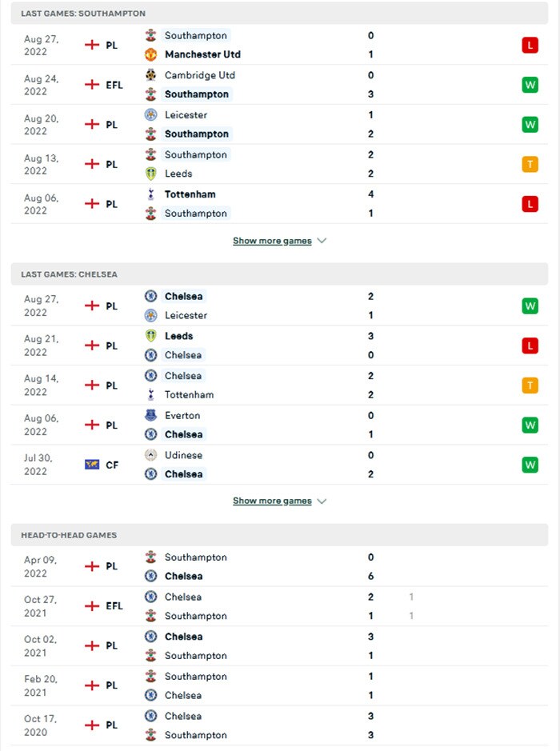Click the Manchester Utd crest icon
560x751 pixels.
pos(150,54)
